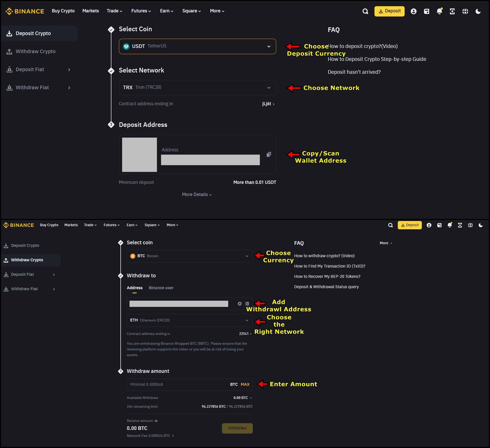Open FAQ More link in withdraw page
The width and height of the screenshot is (490, 448).
[386, 243]
